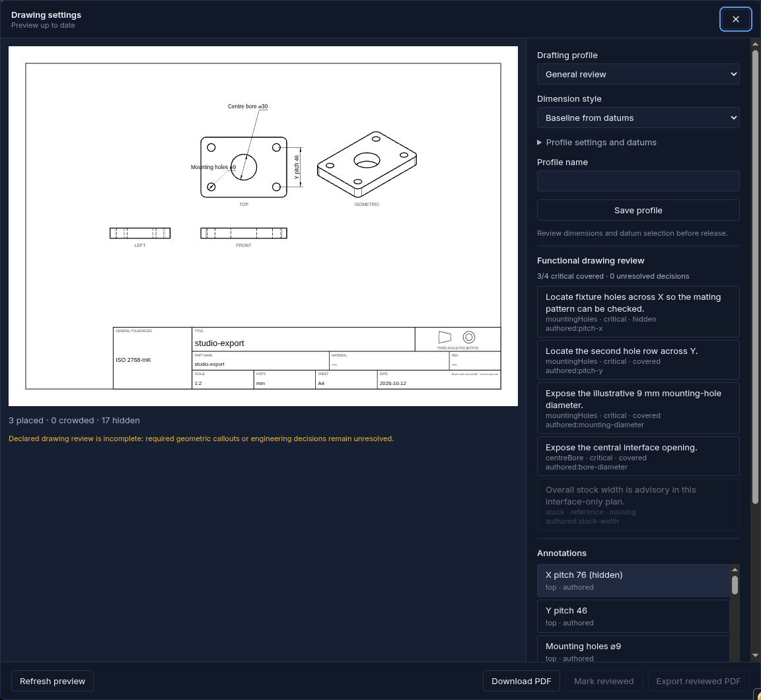Click the Mark reviewed button
The height and width of the screenshot is (700, 761).
(x=603, y=681)
